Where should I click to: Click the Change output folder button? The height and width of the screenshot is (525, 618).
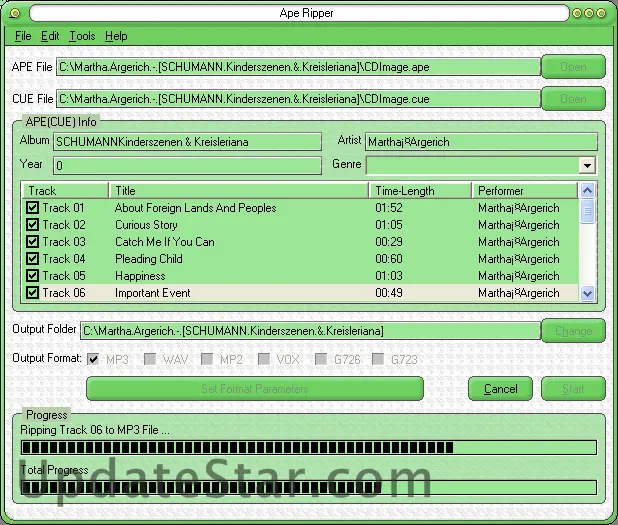click(573, 331)
